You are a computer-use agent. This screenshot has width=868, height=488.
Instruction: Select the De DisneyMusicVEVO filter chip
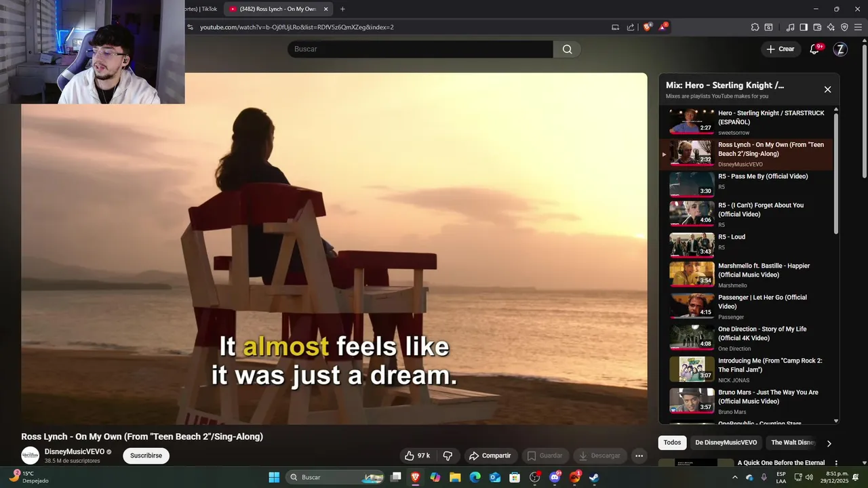click(x=726, y=443)
